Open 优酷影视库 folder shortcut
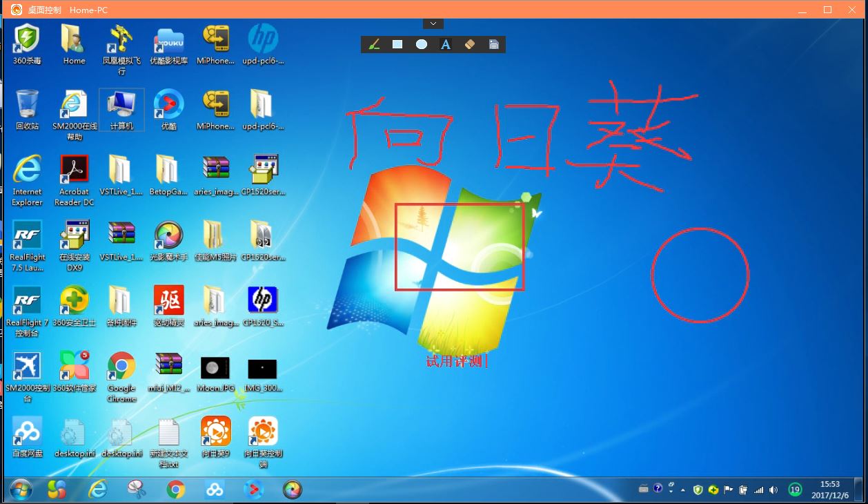 pos(169,45)
